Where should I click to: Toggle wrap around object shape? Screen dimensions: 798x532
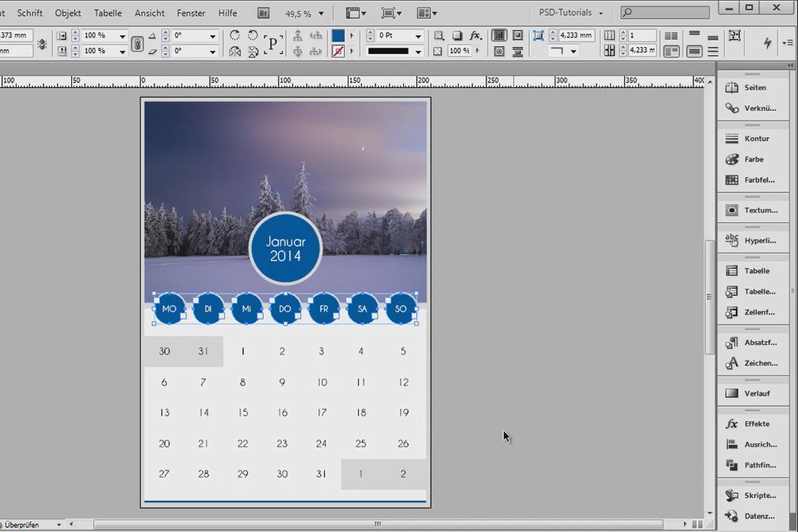coord(499,51)
